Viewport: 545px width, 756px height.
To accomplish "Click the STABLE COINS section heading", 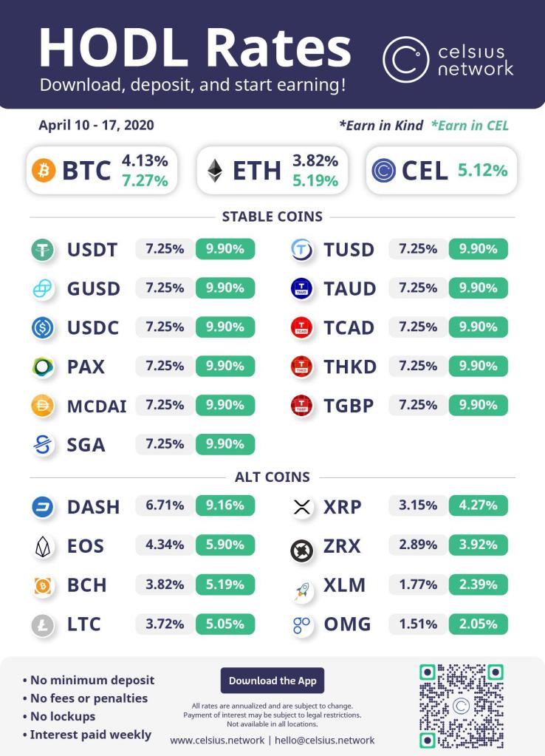I will [272, 217].
